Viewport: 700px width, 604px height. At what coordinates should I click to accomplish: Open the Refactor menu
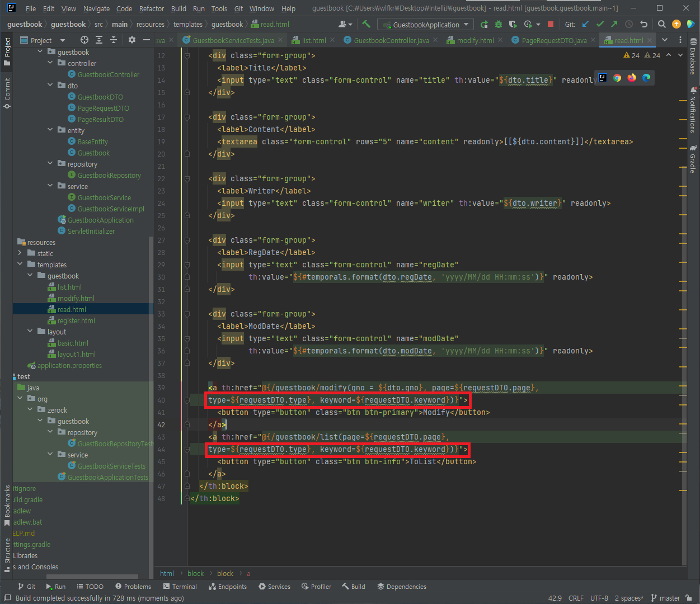(152, 8)
